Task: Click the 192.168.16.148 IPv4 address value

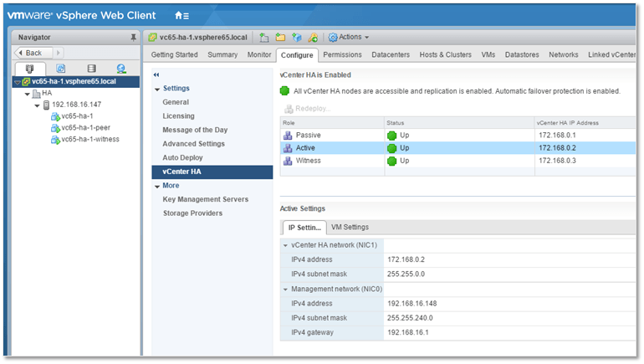Action: click(x=411, y=304)
